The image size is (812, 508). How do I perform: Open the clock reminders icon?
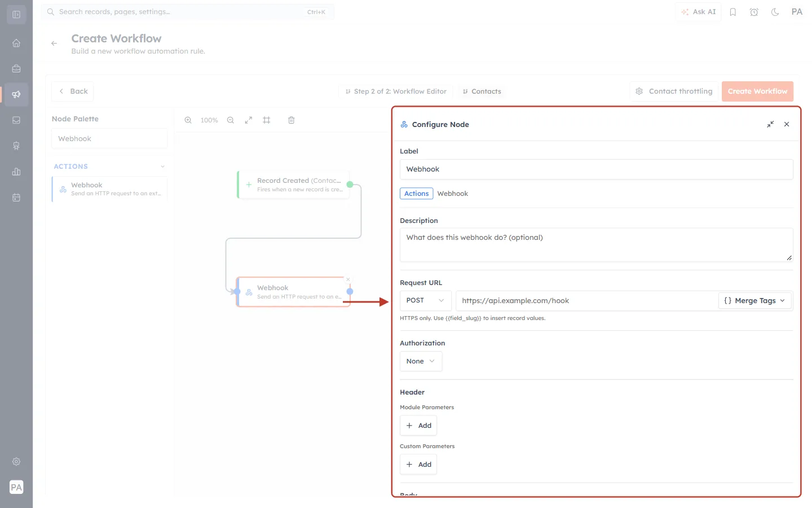tap(754, 12)
